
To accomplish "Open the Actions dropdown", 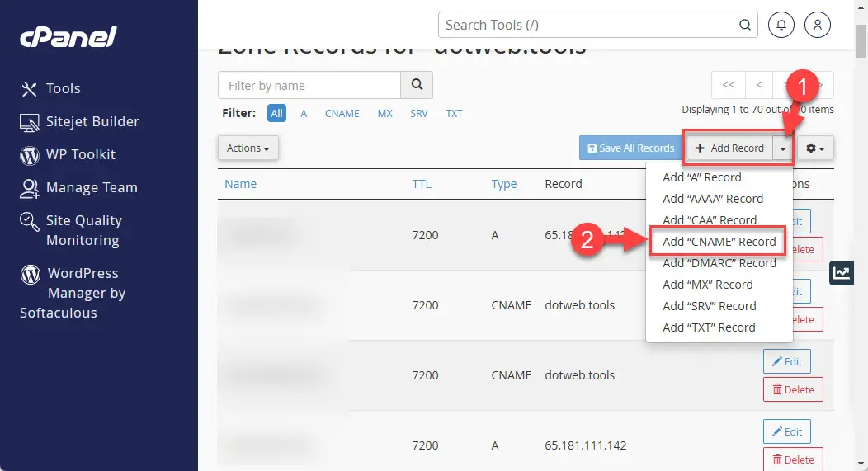I will 248,148.
